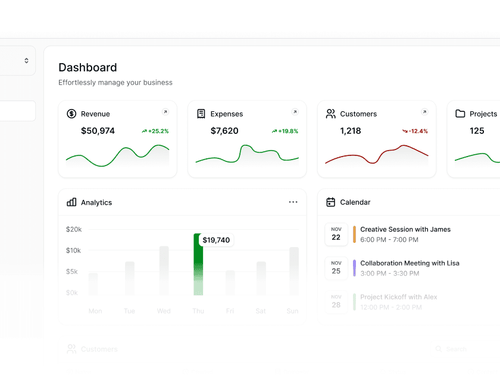Click the green event color marker
The image size is (500, 375).
[354, 302]
